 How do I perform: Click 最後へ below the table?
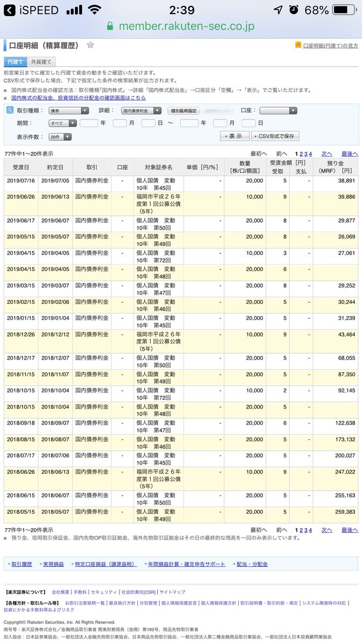(350, 530)
